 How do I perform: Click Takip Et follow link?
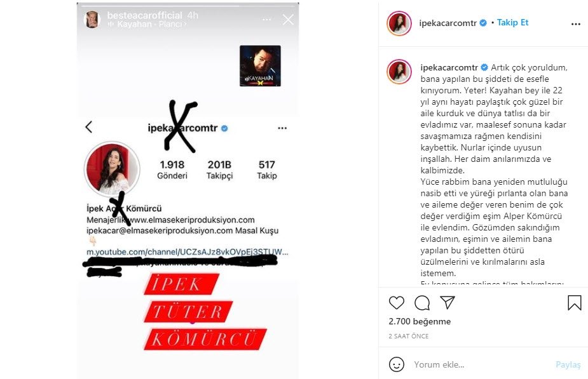coord(512,22)
